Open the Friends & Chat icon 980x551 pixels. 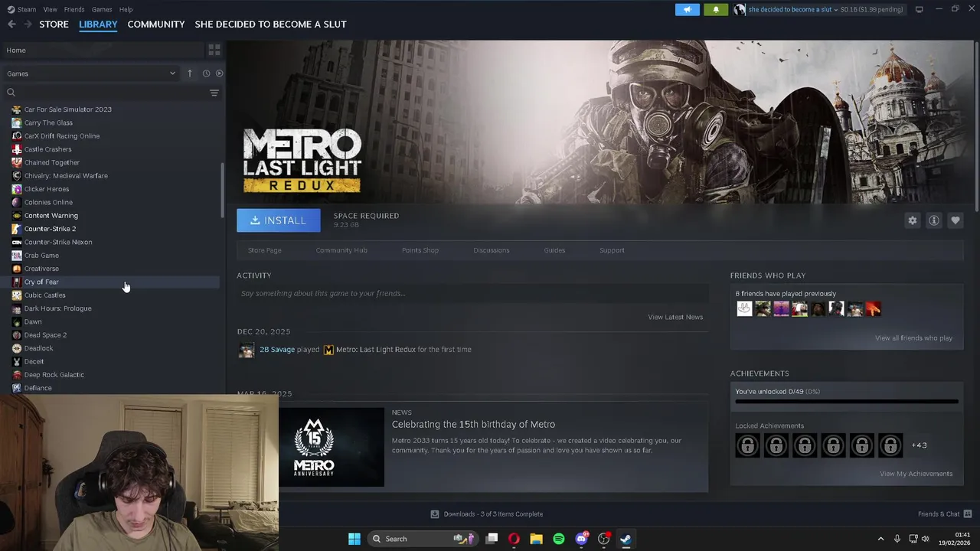(968, 514)
